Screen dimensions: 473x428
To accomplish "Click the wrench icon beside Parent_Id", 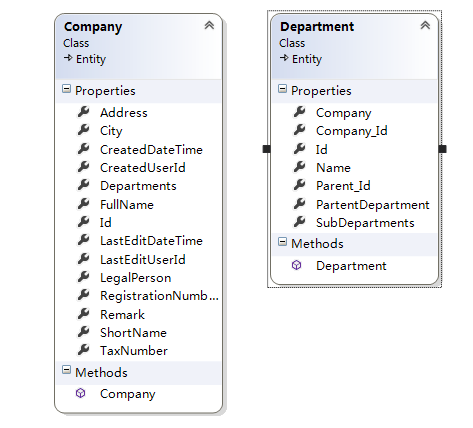I will [299, 185].
